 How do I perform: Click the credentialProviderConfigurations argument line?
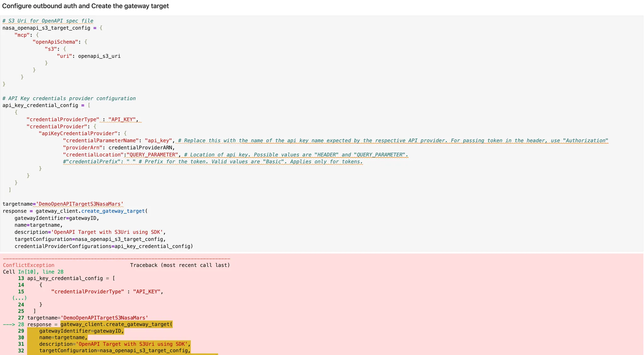tap(103, 246)
